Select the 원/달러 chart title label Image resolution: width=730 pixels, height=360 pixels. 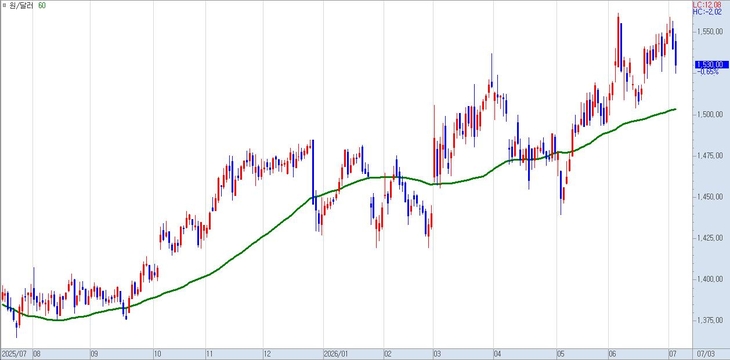(21, 6)
